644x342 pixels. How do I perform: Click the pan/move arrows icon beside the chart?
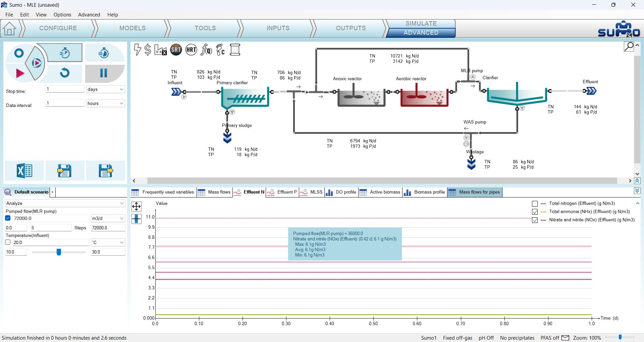point(137,206)
